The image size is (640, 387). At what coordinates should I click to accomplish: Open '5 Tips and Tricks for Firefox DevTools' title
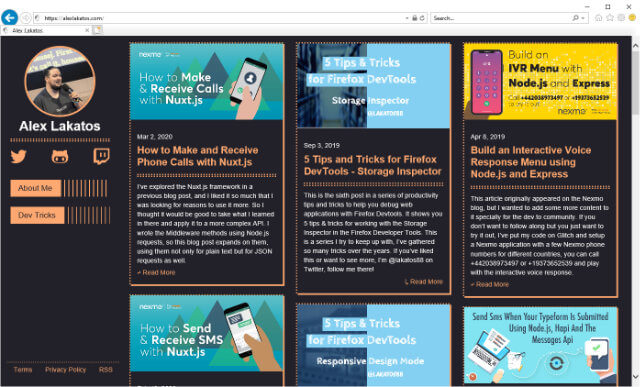tap(372, 165)
